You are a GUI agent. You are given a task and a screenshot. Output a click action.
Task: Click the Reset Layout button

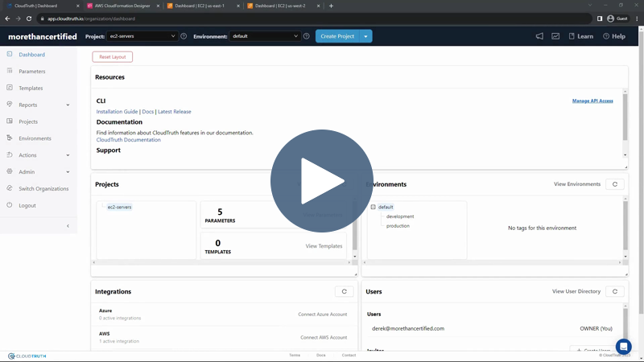point(113,57)
